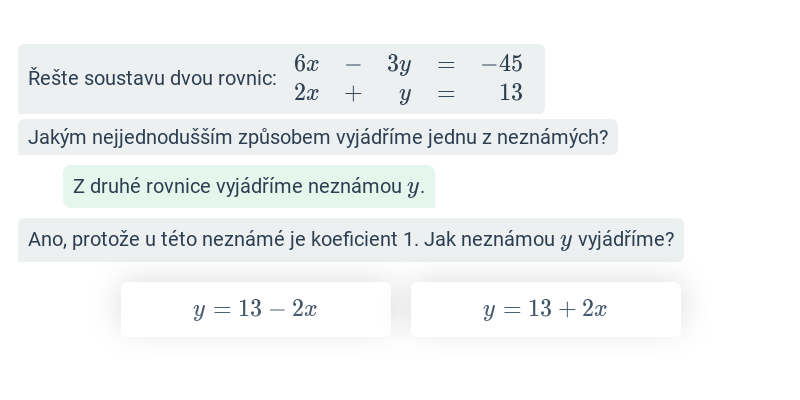Select the 2x term in second equation
This screenshot has height=400, width=800.
click(307, 93)
